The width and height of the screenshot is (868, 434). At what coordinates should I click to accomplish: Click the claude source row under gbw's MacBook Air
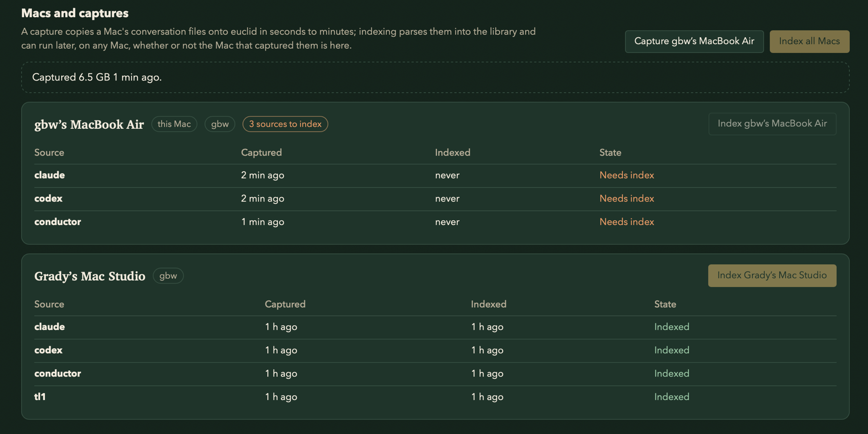point(435,176)
